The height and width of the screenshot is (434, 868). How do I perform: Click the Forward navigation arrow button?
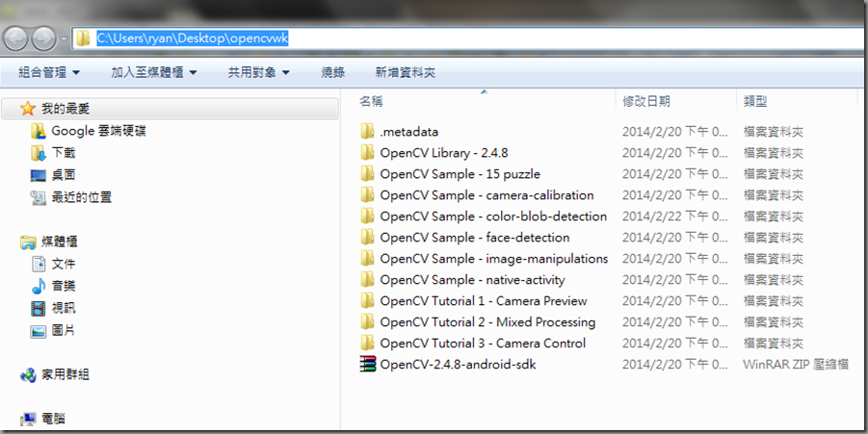[x=43, y=38]
